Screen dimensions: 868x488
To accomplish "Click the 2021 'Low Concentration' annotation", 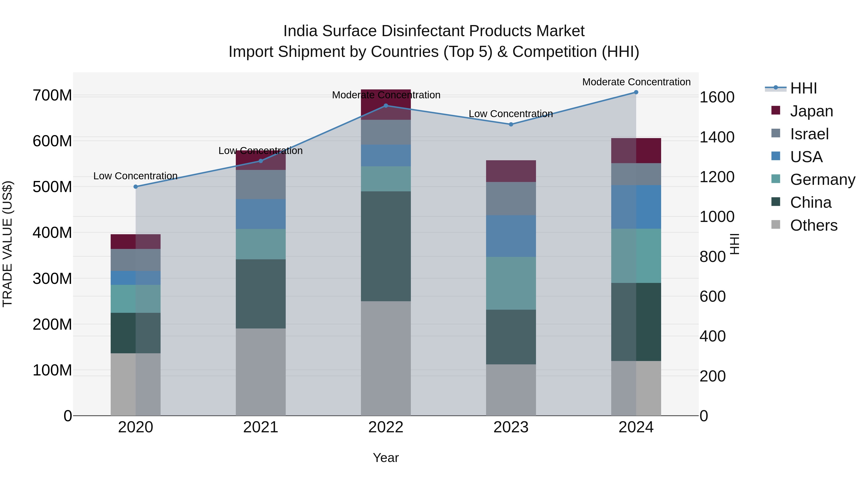I will [260, 151].
